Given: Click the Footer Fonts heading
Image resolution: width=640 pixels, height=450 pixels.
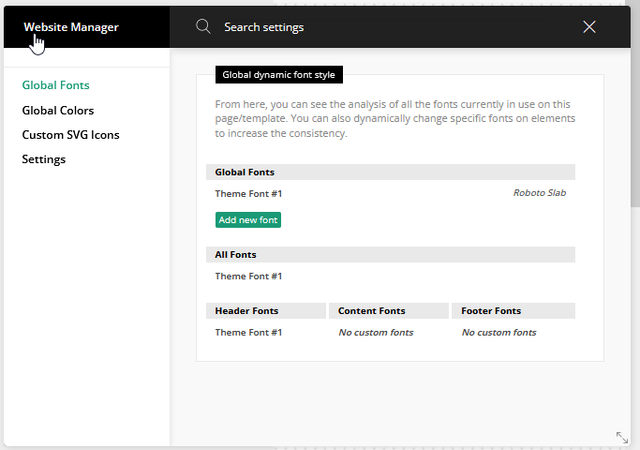Looking at the screenshot, I should [513, 311].
